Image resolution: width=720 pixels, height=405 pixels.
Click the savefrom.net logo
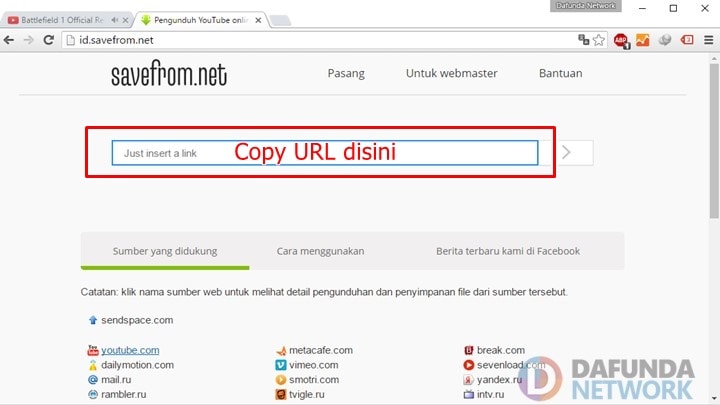coord(169,74)
